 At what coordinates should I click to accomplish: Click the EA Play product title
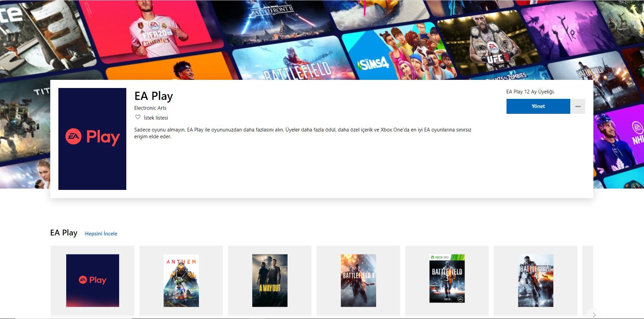[153, 96]
